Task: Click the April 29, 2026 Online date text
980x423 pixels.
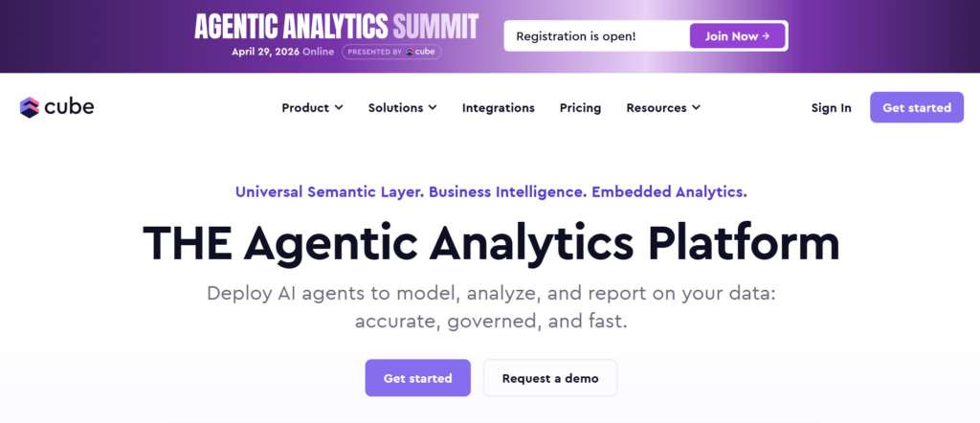Action: pyautogui.click(x=282, y=52)
